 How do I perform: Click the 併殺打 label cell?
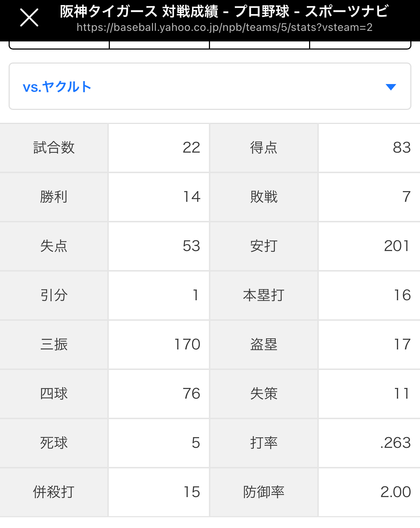54,492
